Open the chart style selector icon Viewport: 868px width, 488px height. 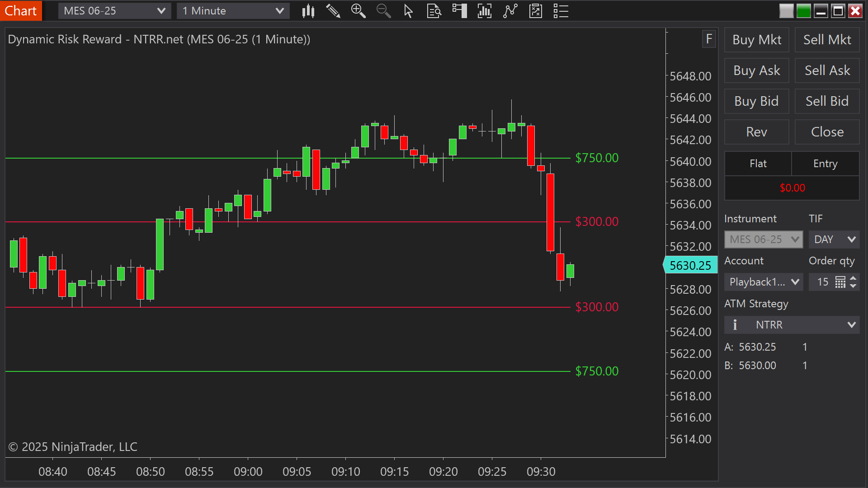coord(308,11)
